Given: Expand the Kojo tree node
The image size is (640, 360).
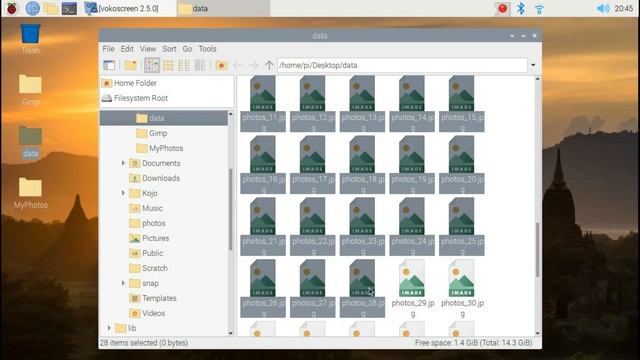Looking at the screenshot, I should 123,193.
